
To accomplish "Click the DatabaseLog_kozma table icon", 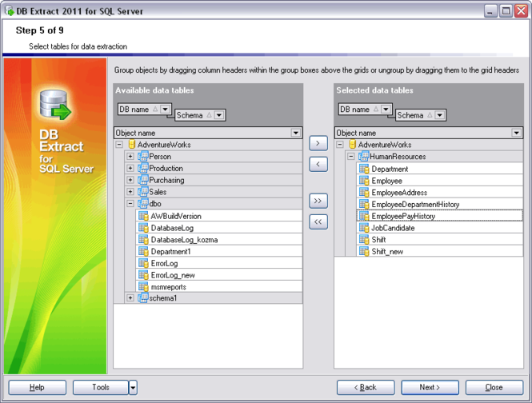I will (143, 240).
